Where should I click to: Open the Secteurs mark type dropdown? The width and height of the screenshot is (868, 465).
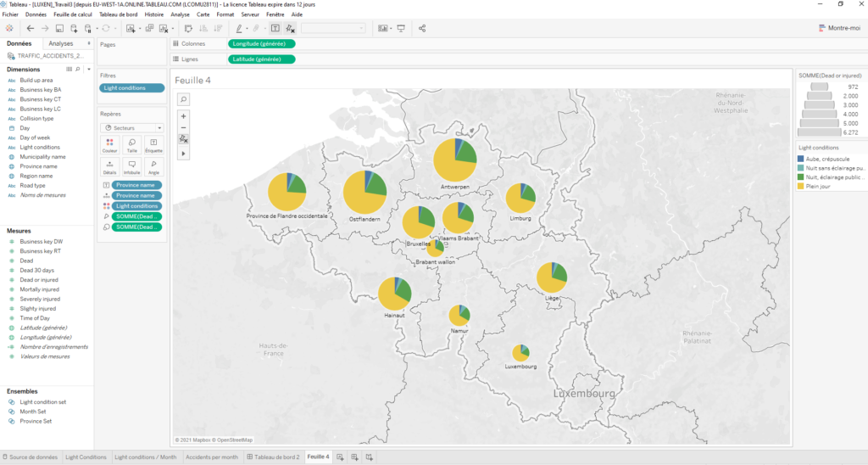(x=131, y=128)
